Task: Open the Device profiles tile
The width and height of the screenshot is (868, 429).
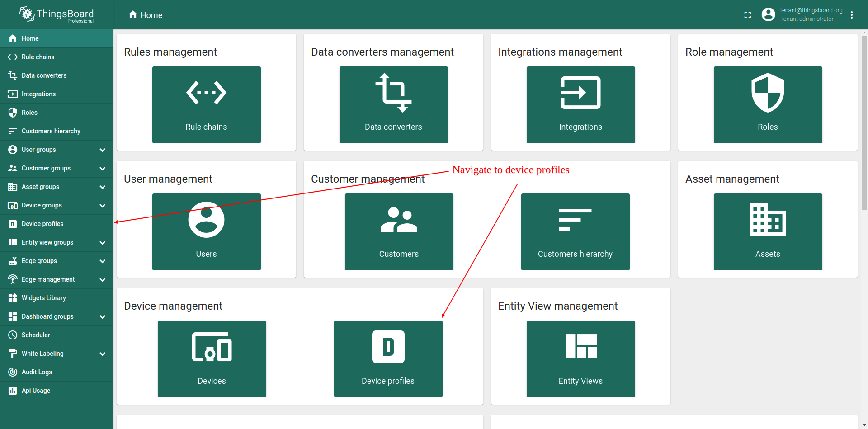Action: pos(388,359)
